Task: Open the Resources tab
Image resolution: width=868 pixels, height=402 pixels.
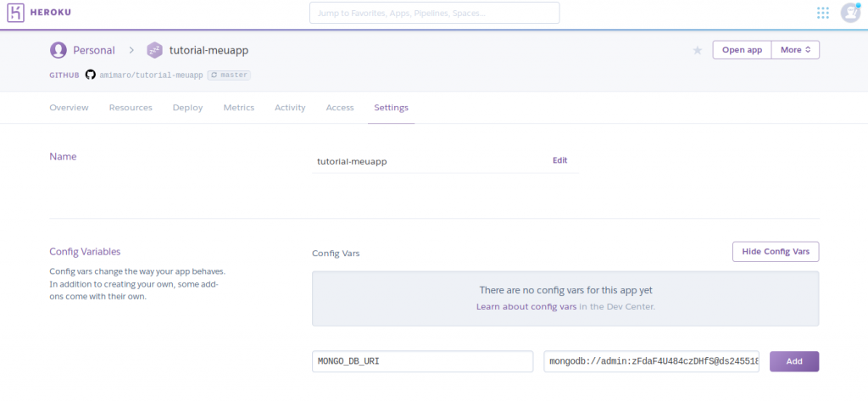Action: pos(131,108)
